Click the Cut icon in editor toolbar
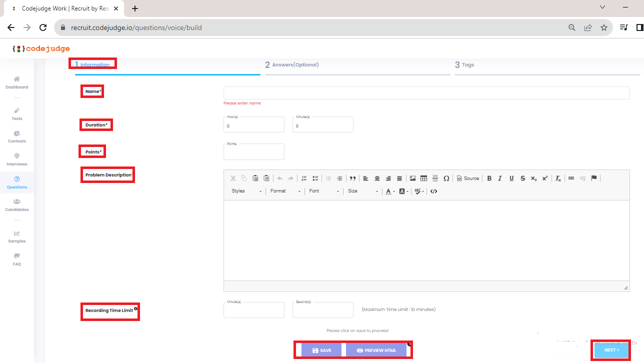Viewport: 644px width, 363px height. [233, 178]
